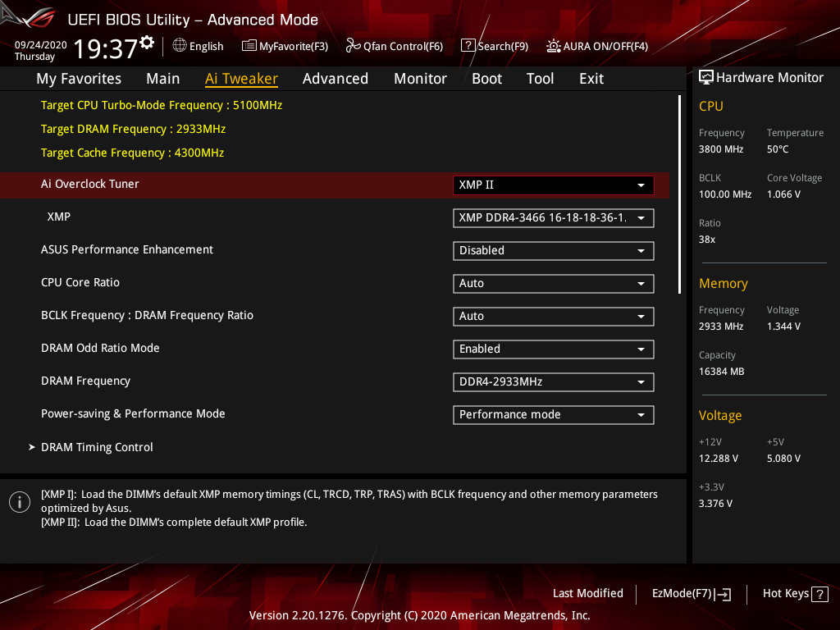
Task: Switch to the Boot tab
Action: (x=486, y=79)
